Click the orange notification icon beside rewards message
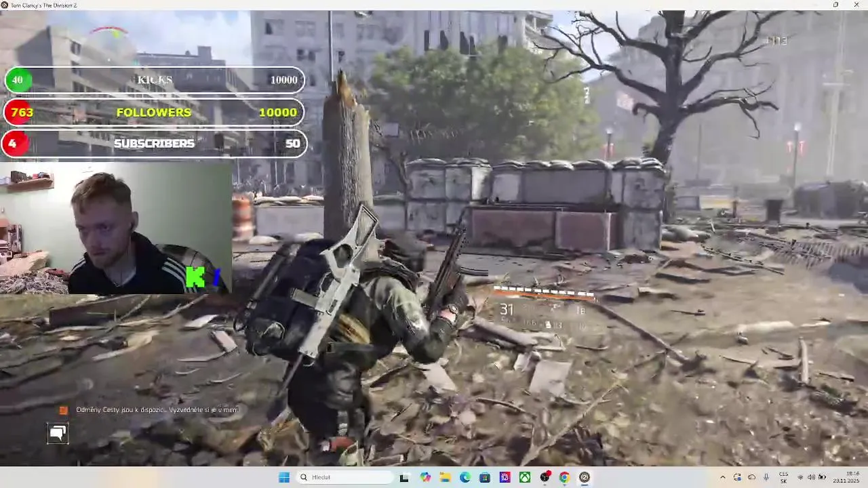Screen dimensions: 868x488 [x=63, y=410]
